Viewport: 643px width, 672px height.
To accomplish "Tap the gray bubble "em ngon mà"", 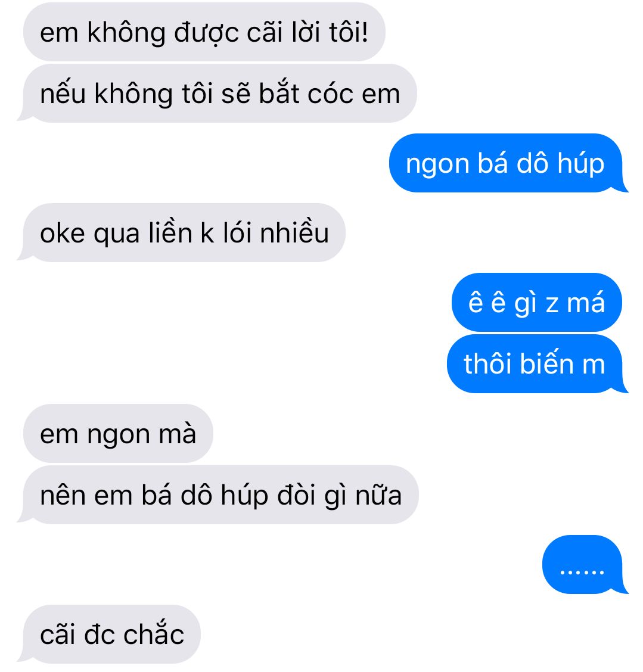I will [119, 433].
